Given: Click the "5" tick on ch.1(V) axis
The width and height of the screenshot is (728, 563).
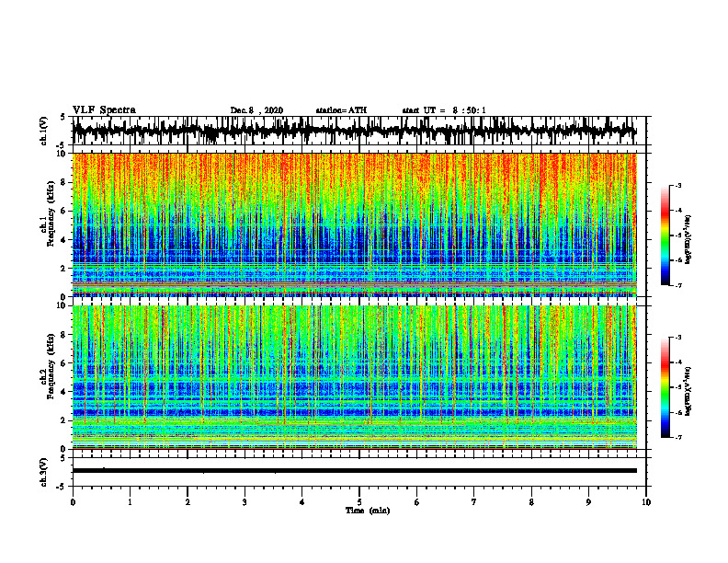Looking at the screenshot, I should (63, 117).
